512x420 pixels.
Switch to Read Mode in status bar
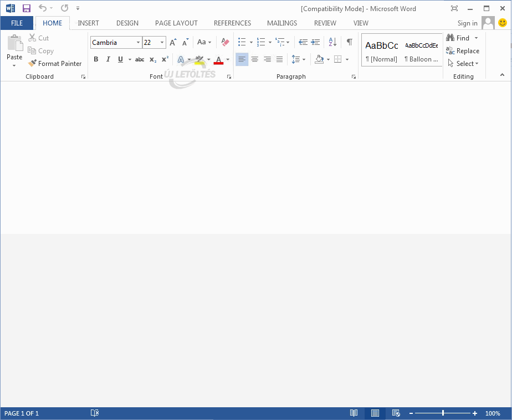click(354, 413)
